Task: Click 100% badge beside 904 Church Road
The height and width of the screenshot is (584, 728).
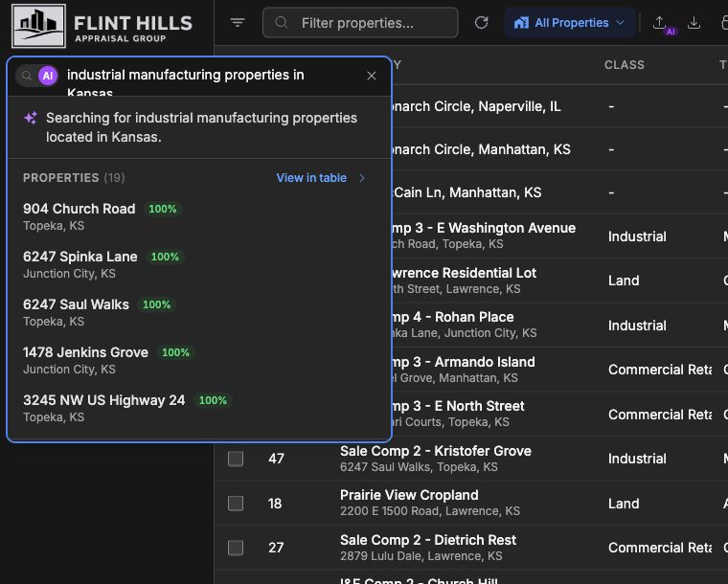Action: pyautogui.click(x=163, y=209)
